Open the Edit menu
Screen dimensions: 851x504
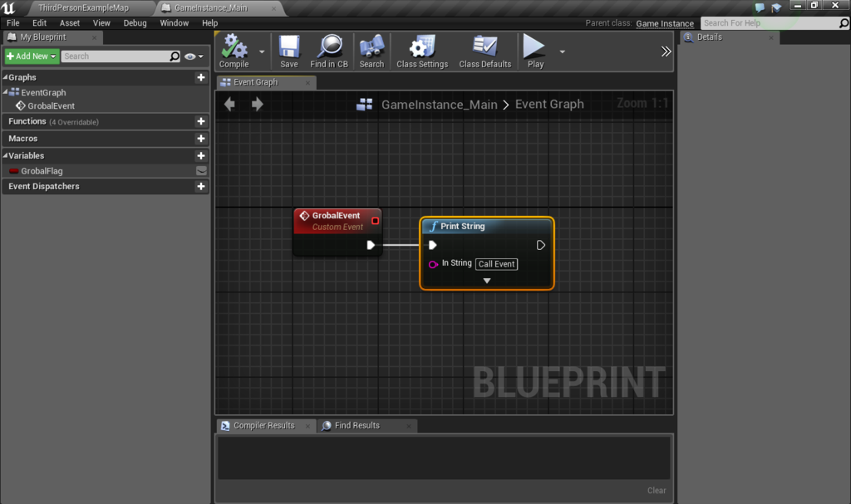39,22
